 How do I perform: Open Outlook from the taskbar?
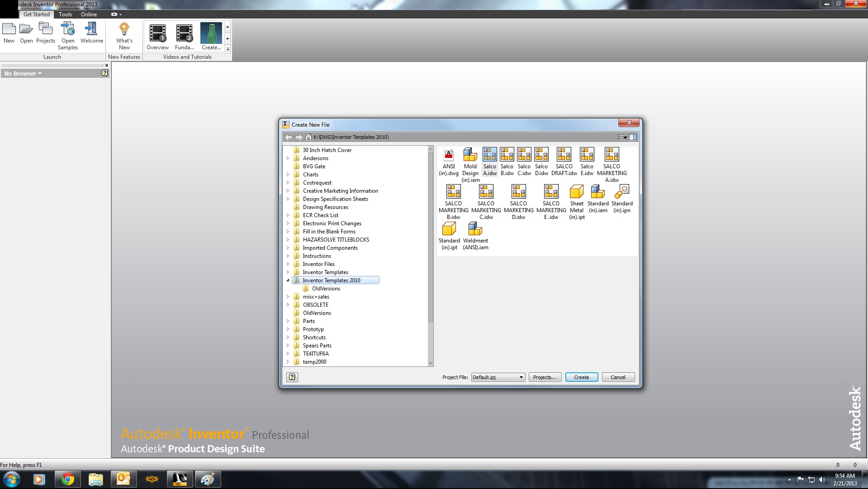(x=123, y=480)
